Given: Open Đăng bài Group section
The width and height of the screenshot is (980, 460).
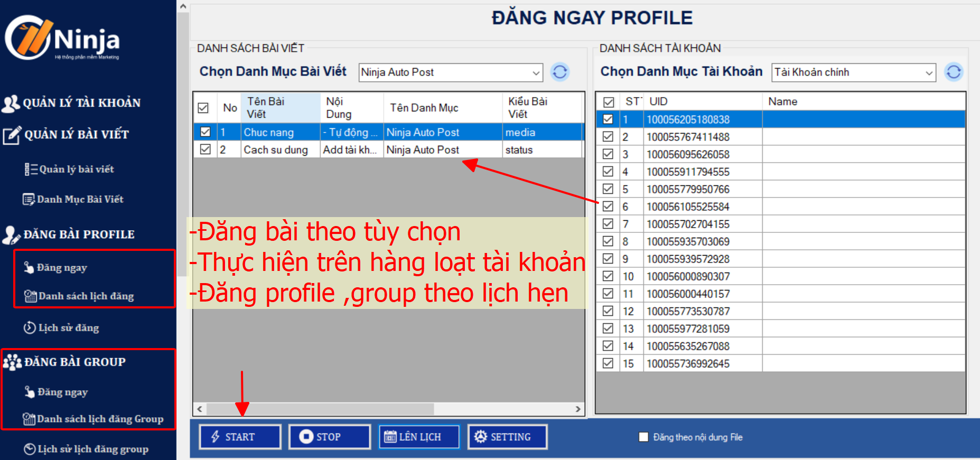Looking at the screenshot, I should coord(75,362).
